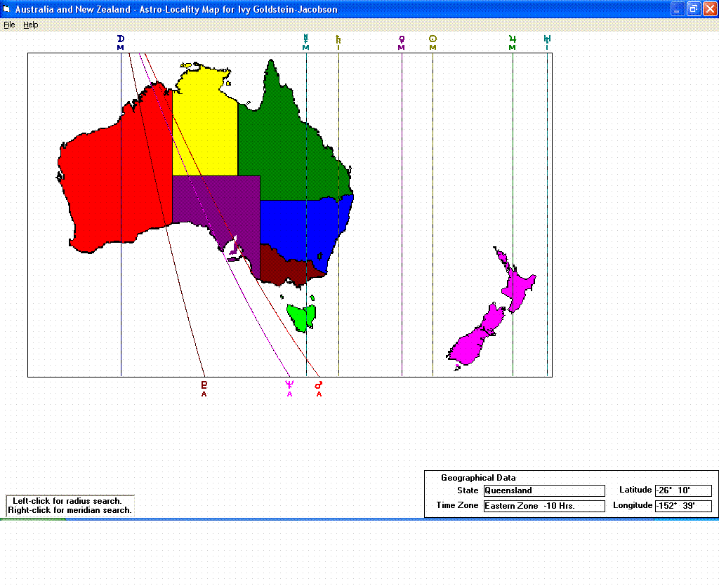The width and height of the screenshot is (719, 588).
Task: Click the Venus symbol above the map
Action: [402, 39]
